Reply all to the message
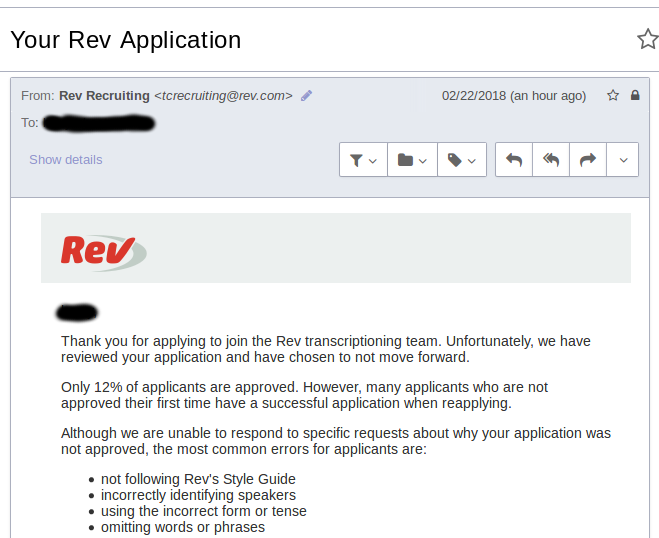This screenshot has width=659, height=538. [x=551, y=160]
